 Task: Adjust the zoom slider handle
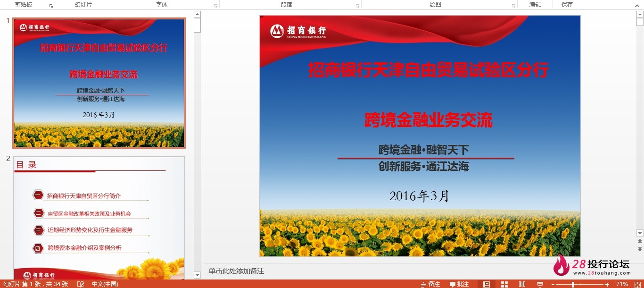[x=573, y=284]
